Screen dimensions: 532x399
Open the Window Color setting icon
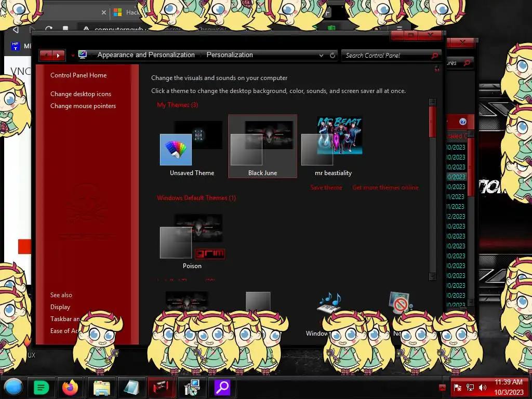[x=258, y=301]
